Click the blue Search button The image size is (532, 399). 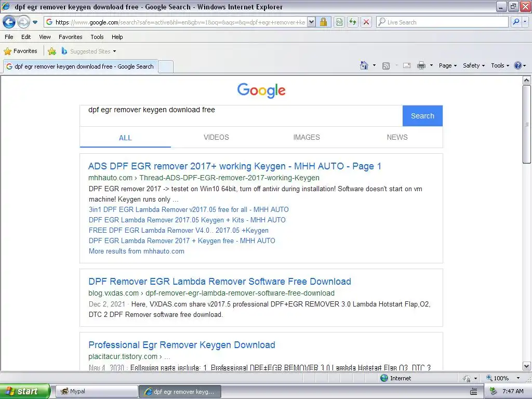tap(422, 116)
